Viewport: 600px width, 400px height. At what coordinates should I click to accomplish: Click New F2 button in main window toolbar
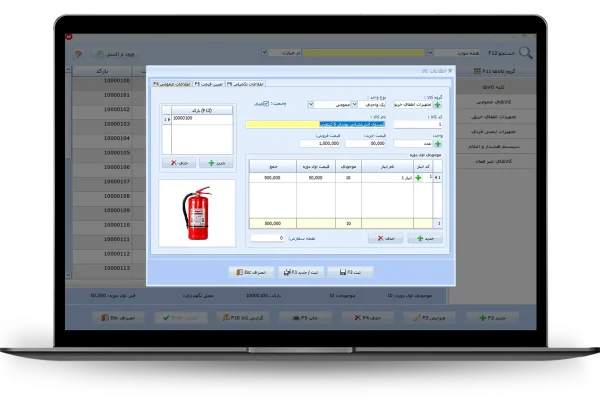pos(492,318)
